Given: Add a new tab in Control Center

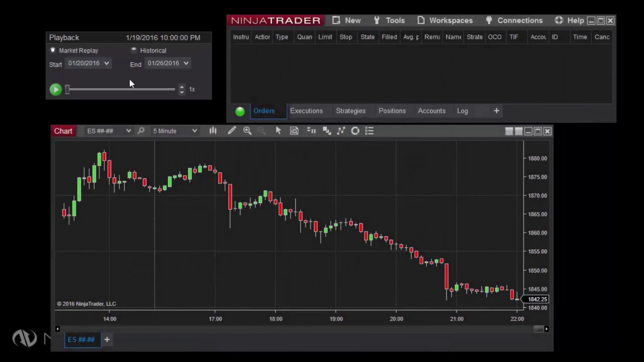Looking at the screenshot, I should 497,111.
